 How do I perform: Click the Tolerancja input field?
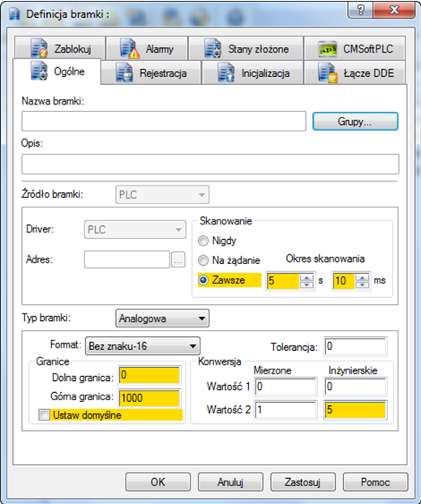coord(355,346)
